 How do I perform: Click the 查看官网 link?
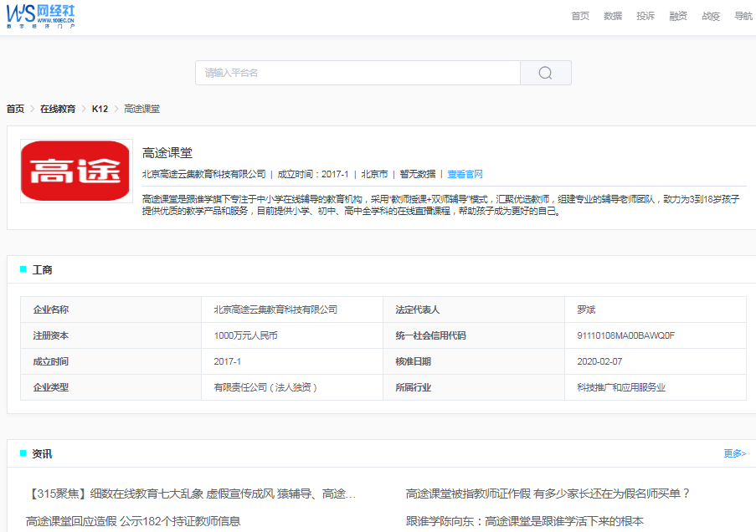[x=465, y=174]
